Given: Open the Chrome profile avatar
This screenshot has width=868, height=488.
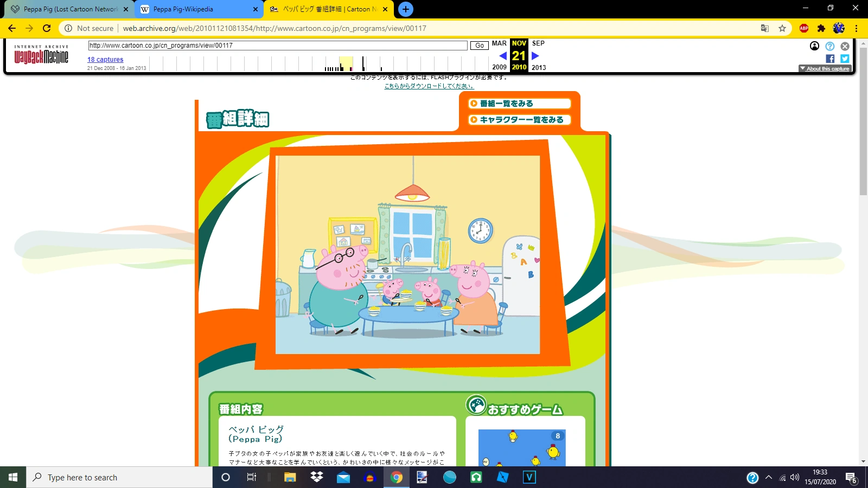Looking at the screenshot, I should click(839, 28).
